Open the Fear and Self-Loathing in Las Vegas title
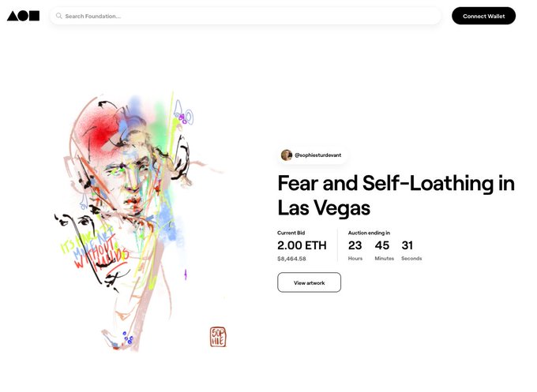This screenshot has height=392, width=537. click(396, 196)
